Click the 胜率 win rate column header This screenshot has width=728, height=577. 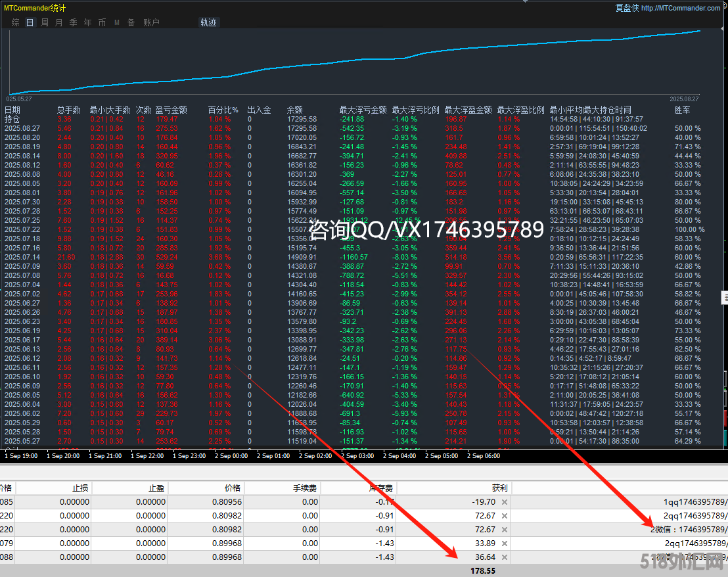pyautogui.click(x=682, y=110)
